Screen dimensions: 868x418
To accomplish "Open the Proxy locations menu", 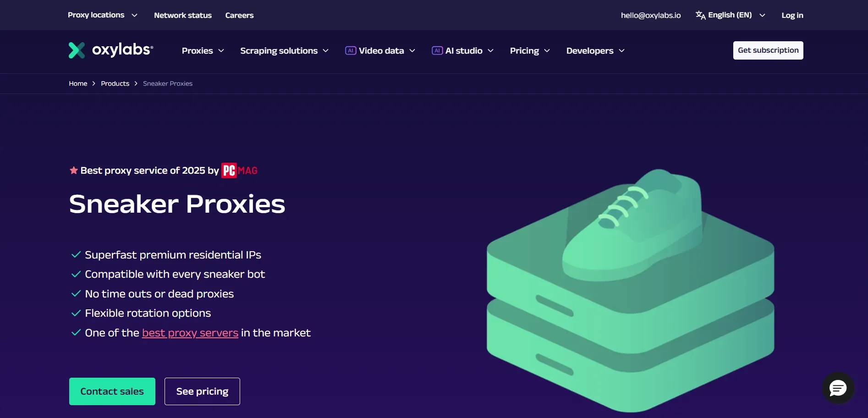I will [96, 15].
